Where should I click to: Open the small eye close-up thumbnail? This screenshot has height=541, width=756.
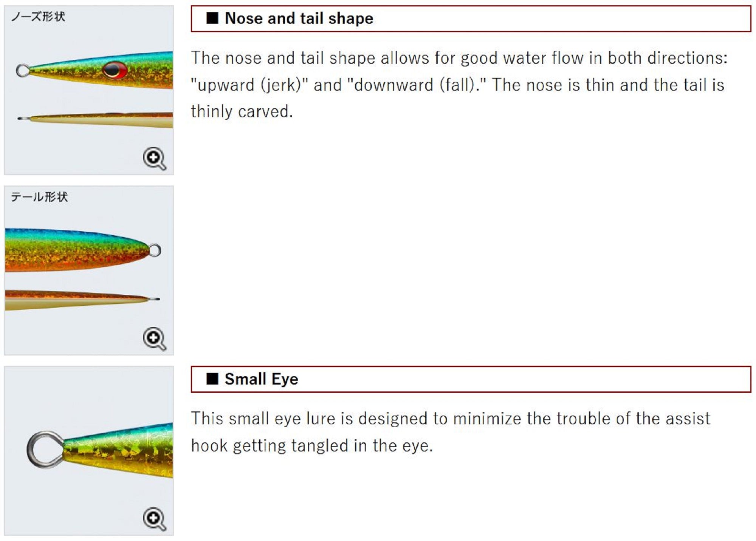point(89,450)
